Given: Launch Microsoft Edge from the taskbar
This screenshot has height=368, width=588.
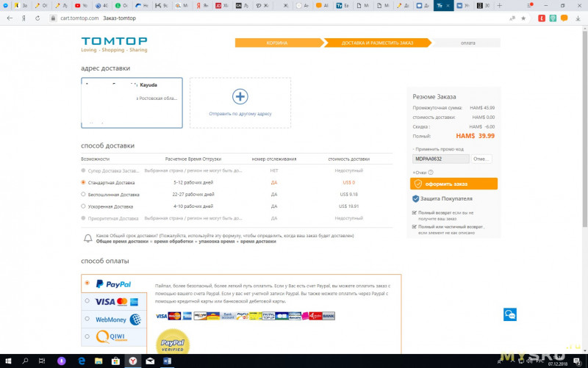Looking at the screenshot, I should click(x=82, y=361).
